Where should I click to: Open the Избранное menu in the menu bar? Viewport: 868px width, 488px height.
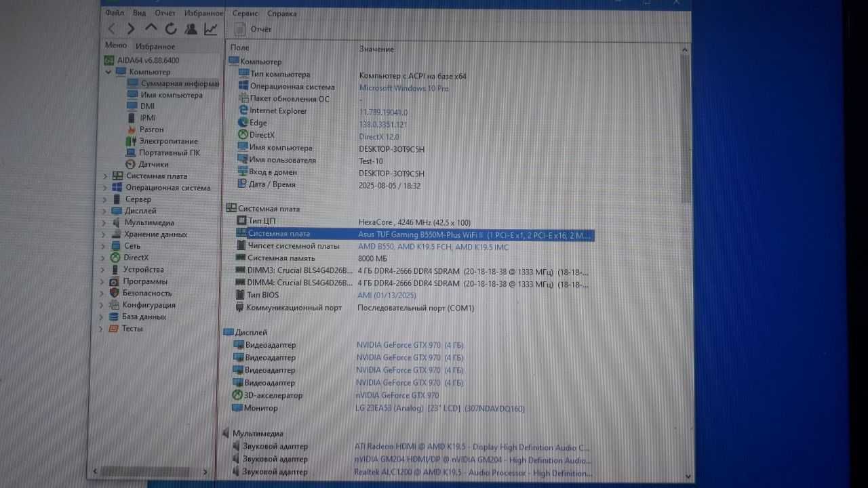point(203,13)
